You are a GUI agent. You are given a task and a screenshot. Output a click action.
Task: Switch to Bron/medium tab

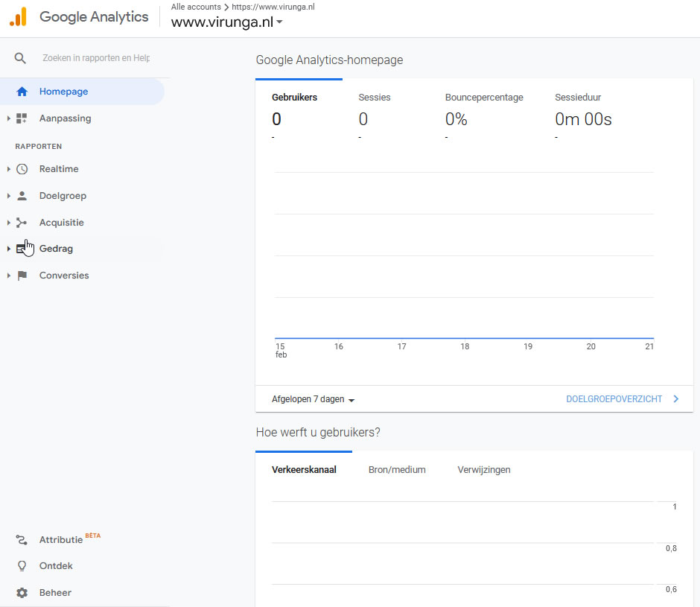tap(397, 470)
